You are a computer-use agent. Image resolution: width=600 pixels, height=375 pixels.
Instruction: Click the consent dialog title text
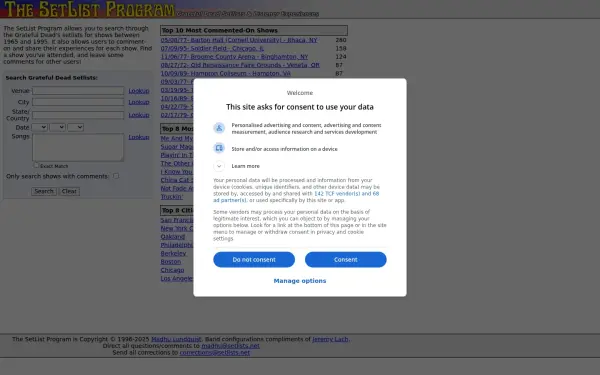coord(300,107)
